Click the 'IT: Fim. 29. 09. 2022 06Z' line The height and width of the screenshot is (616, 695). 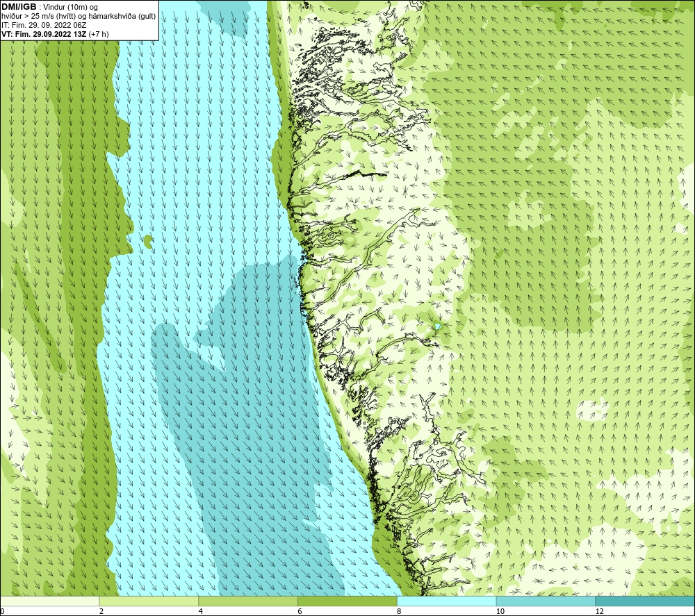click(x=44, y=25)
